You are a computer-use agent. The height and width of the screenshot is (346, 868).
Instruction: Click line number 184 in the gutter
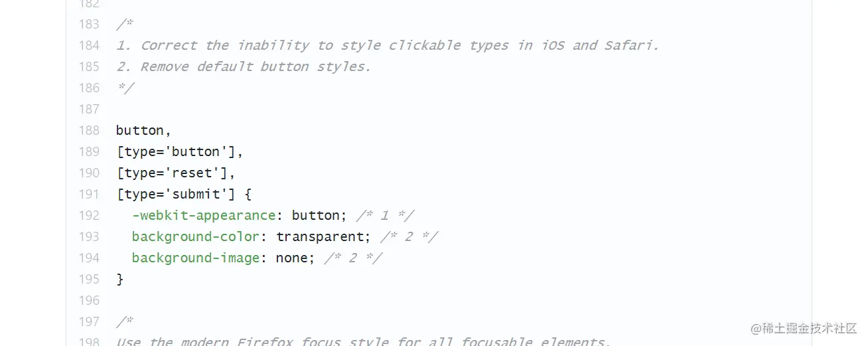[89, 45]
